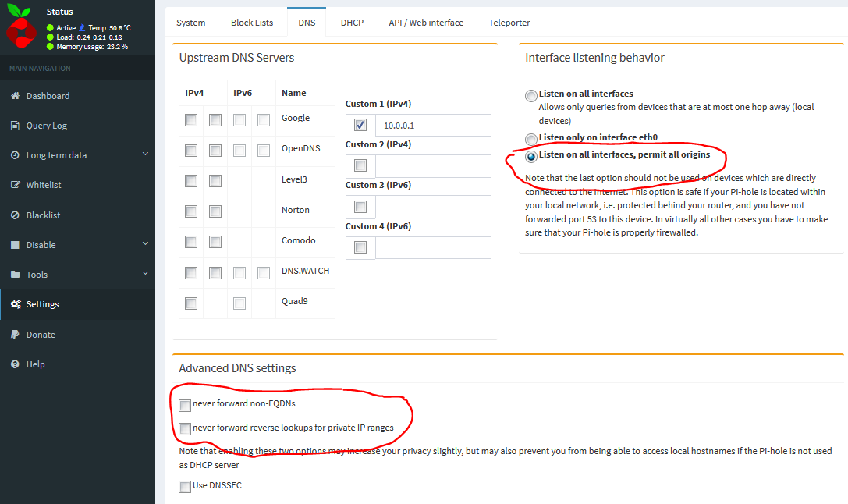Click the Custom 3 (IPv6) address field
This screenshot has width=848, height=504.
[433, 207]
